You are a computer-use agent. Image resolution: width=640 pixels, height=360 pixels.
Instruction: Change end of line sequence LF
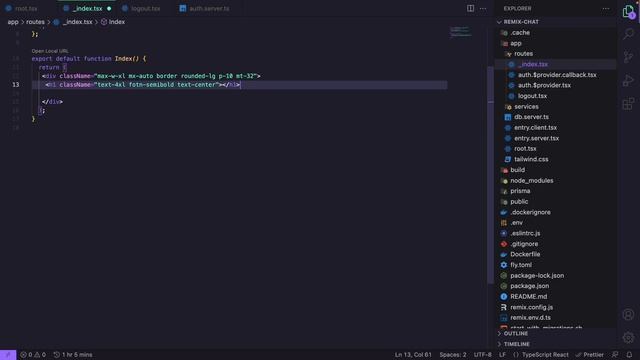pos(502,355)
